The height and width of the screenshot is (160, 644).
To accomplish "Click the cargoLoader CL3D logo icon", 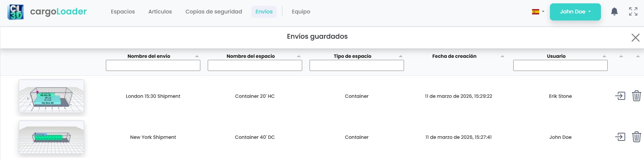I will 15,12.
